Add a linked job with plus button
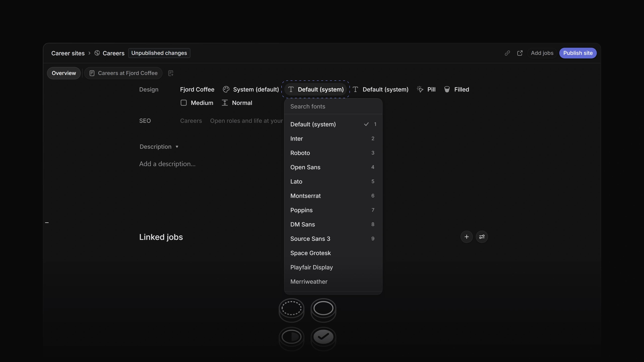Screen dimensions: 644x362 pyautogui.click(x=467, y=237)
